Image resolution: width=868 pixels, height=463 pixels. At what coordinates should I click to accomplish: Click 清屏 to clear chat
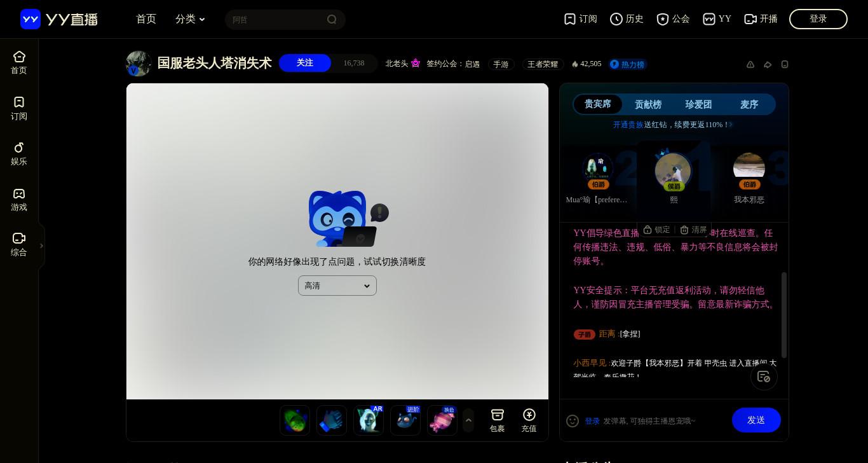tap(693, 230)
